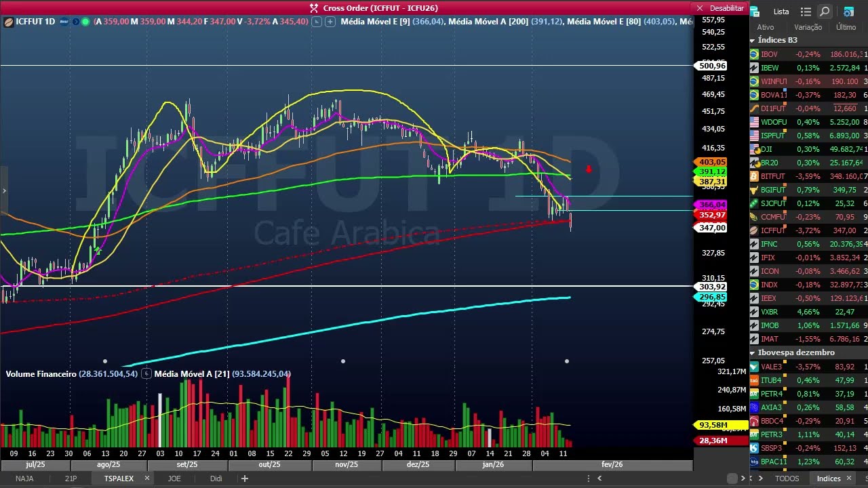Add indicator with plus icon in chart header
The image size is (868, 488).
point(330,22)
